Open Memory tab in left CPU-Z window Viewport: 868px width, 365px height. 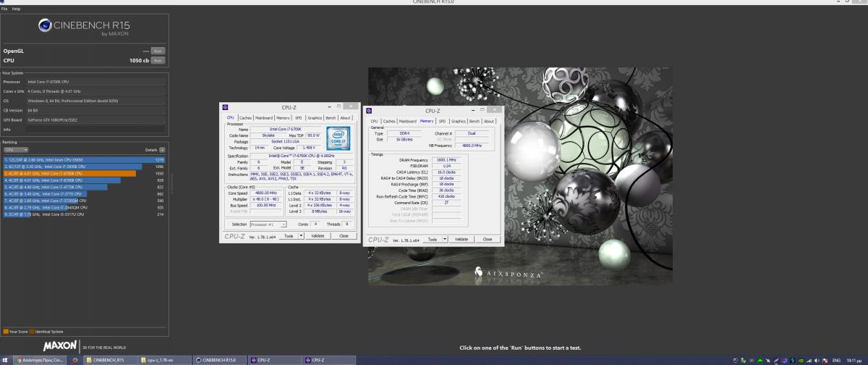pos(282,117)
